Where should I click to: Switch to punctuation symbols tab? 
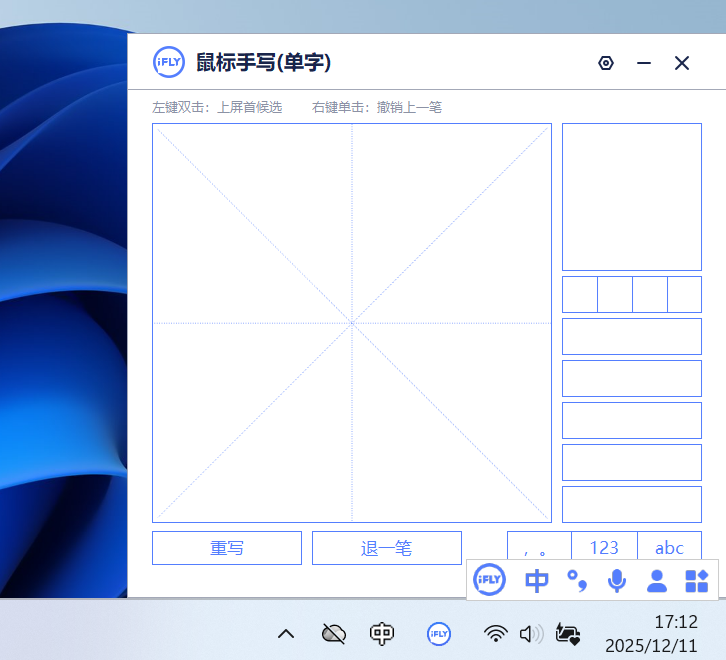pos(539,547)
